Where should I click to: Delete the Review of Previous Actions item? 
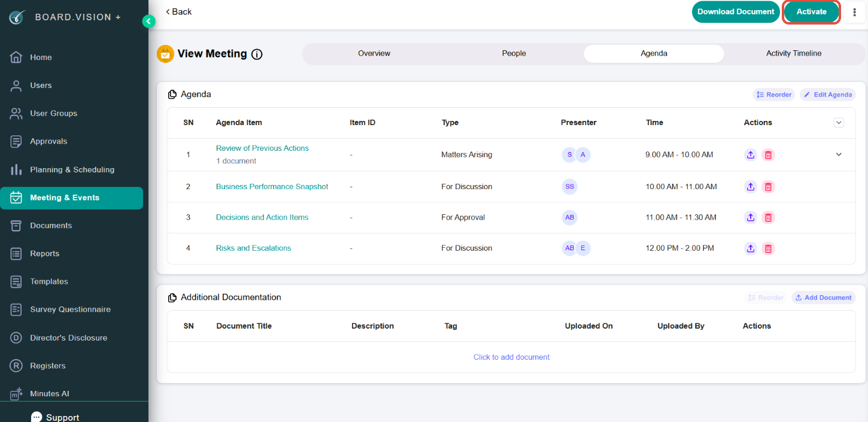[769, 155]
